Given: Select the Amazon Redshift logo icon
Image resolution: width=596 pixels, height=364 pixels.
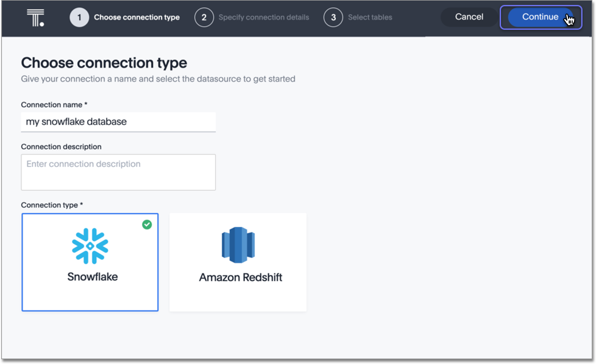Looking at the screenshot, I should click(238, 245).
